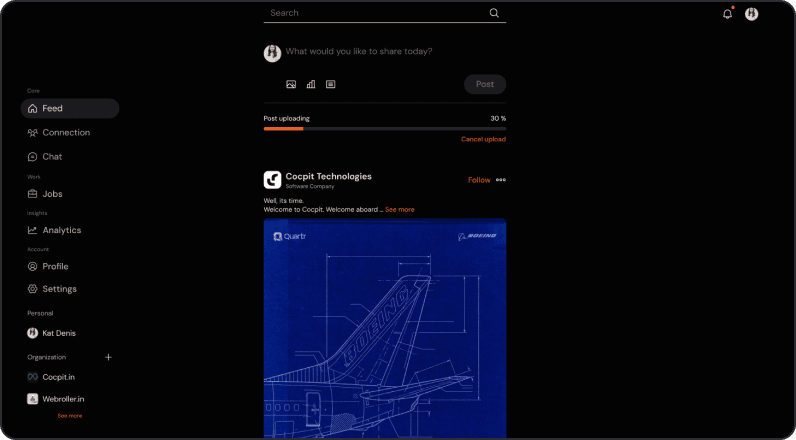Follow Cocpit Technologies
Screen dimensions: 796x440
click(x=479, y=180)
